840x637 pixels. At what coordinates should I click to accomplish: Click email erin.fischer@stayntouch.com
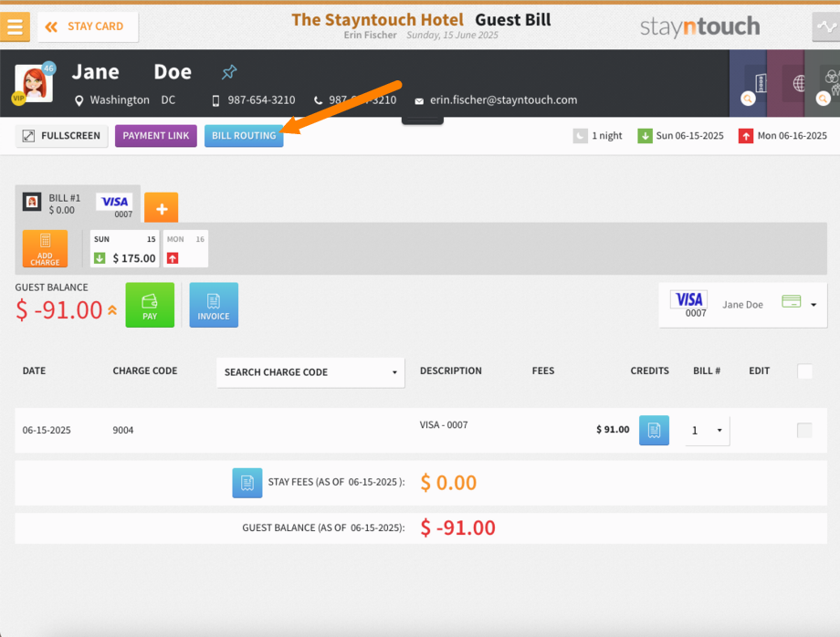[x=504, y=100]
